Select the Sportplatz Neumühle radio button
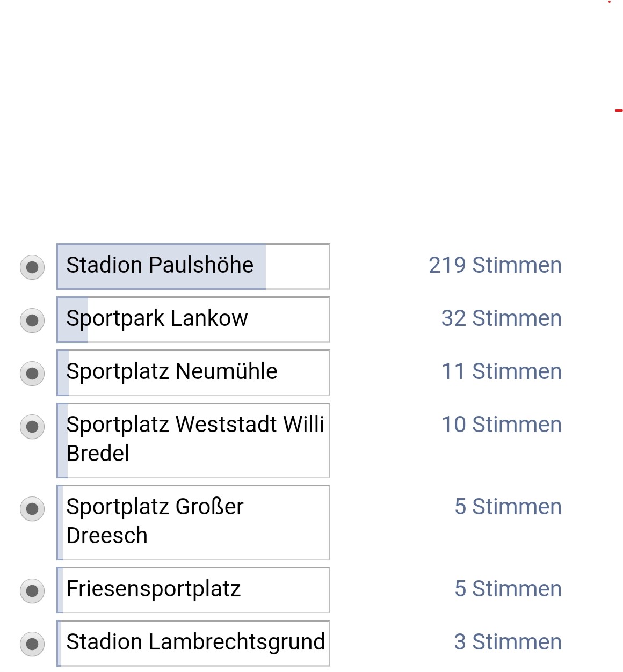The height and width of the screenshot is (672, 623). coord(32,373)
